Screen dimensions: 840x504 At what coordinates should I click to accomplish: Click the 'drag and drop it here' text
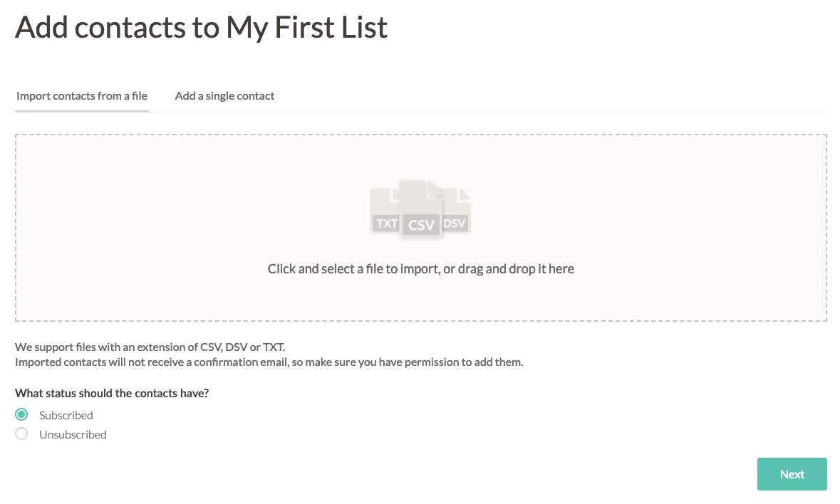coord(512,269)
